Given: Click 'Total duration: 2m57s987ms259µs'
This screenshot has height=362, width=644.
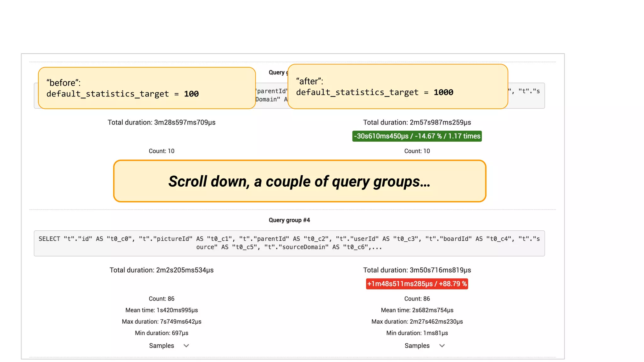Looking at the screenshot, I should point(417,122).
